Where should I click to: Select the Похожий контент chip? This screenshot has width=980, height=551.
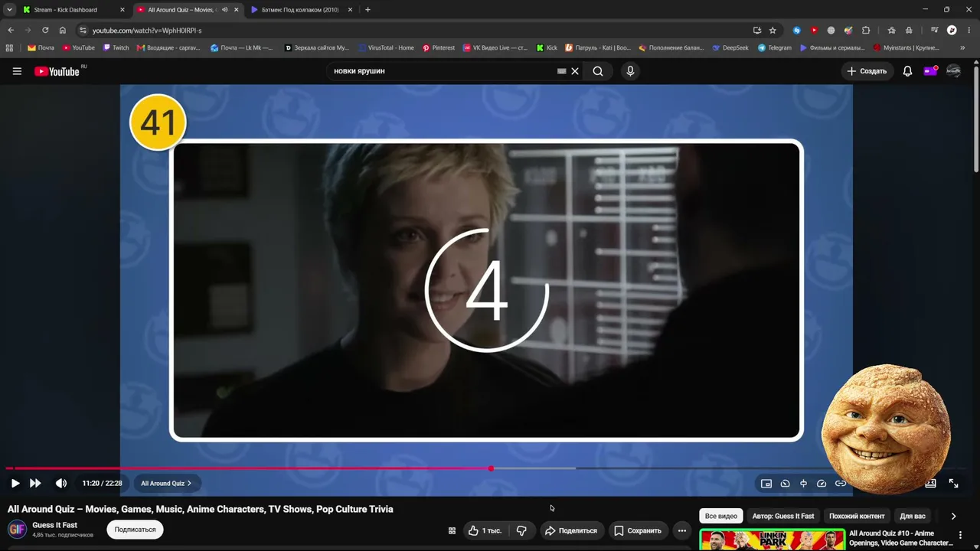857,516
